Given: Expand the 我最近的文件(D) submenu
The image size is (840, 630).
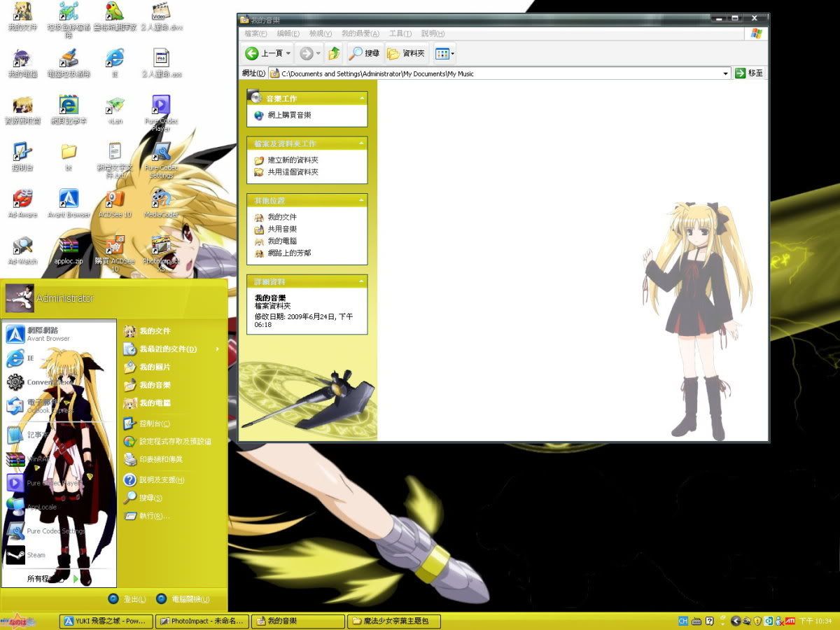Looking at the screenshot, I should (172, 349).
